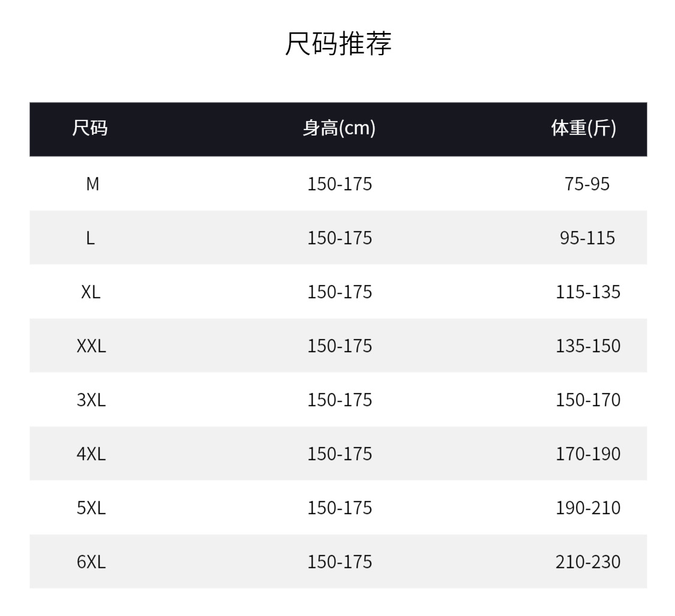Select the XXL size cell
This screenshot has width=675, height=616.
click(x=91, y=345)
